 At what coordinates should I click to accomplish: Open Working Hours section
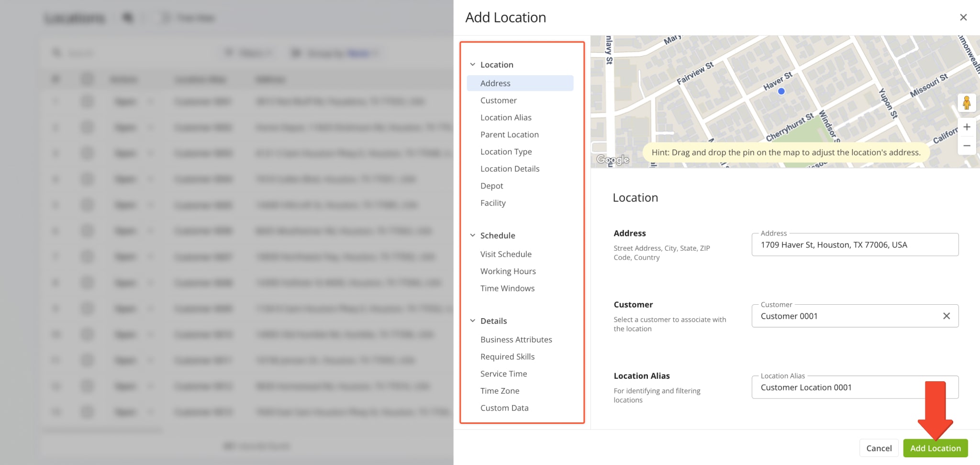coord(508,271)
